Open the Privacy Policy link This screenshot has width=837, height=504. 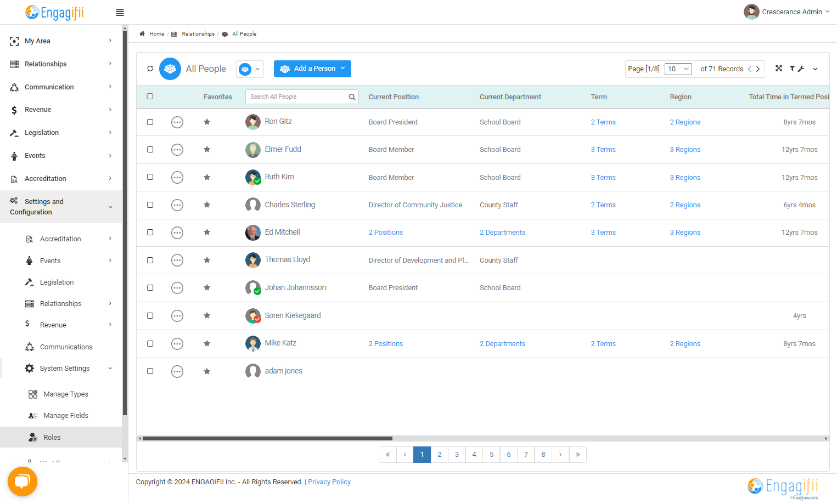click(x=329, y=482)
